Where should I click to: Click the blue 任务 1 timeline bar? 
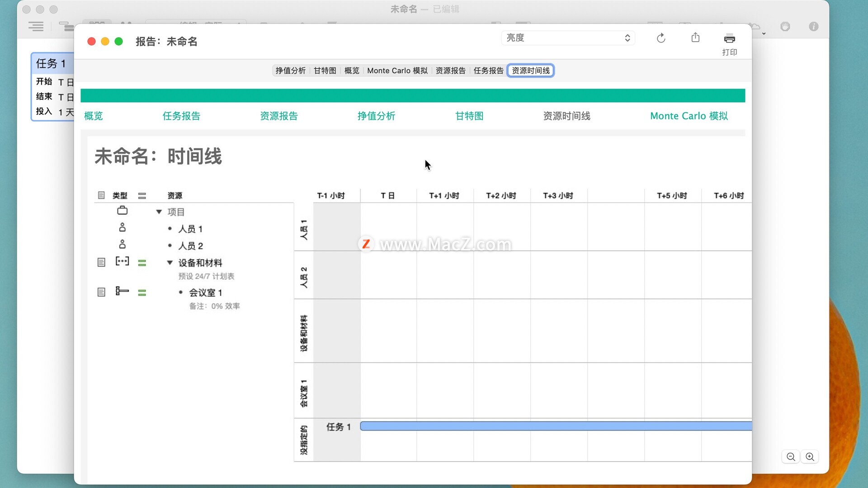click(556, 426)
